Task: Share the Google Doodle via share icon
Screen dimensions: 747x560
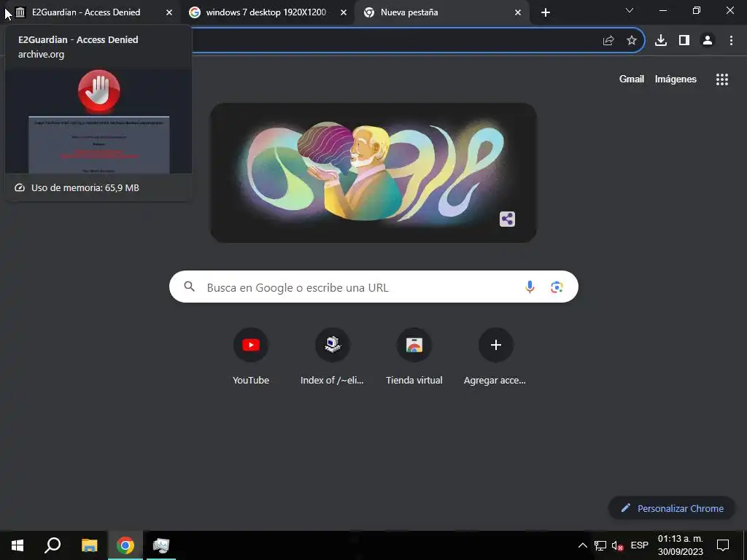Action: 507,219
